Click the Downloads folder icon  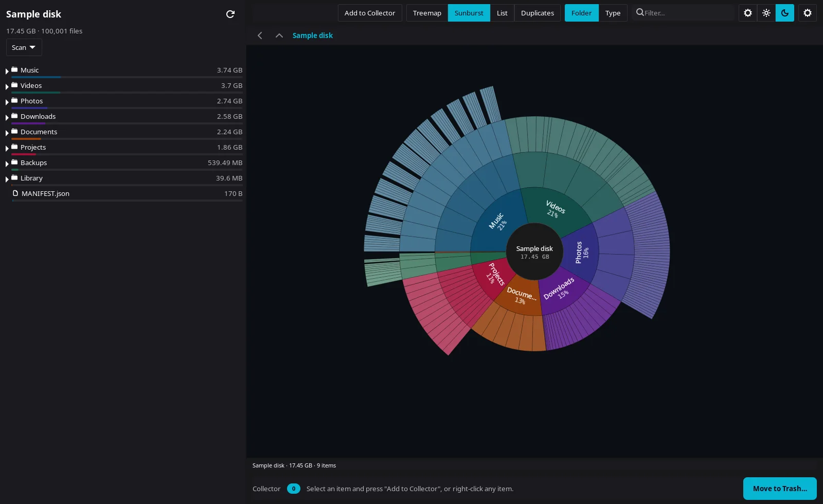pos(14,116)
